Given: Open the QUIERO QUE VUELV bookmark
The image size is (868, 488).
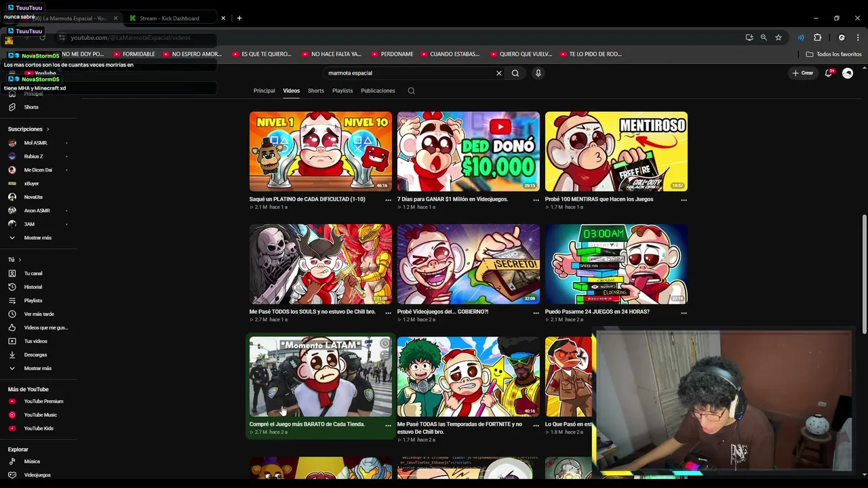Looking at the screenshot, I should pyautogui.click(x=521, y=54).
